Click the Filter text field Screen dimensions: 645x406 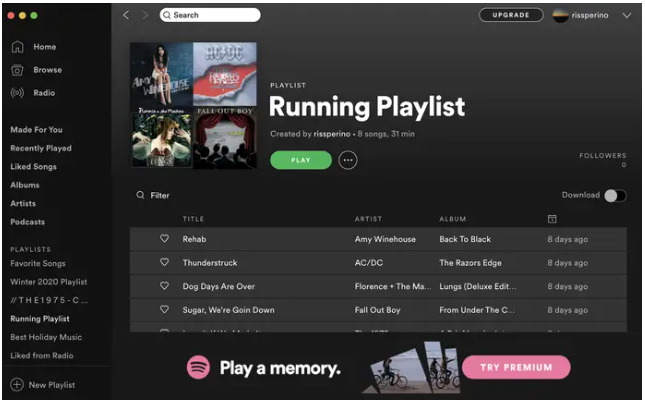click(160, 195)
